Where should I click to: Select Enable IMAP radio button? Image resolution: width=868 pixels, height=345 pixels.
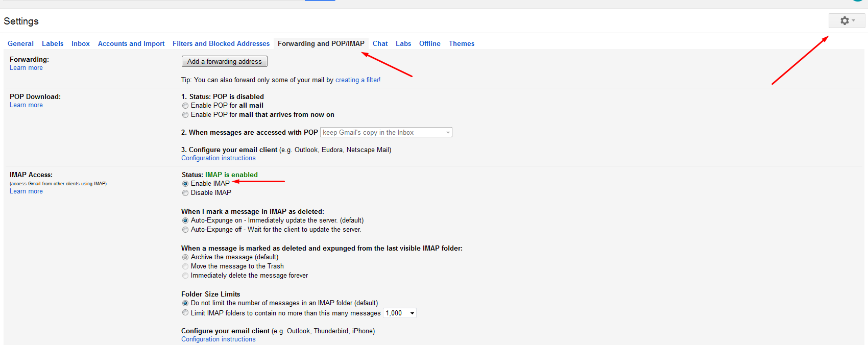click(185, 184)
